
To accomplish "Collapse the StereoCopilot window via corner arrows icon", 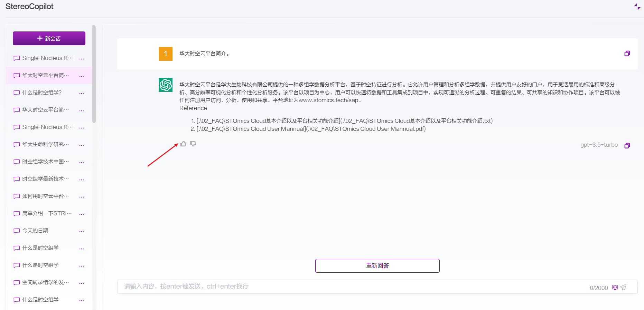I will pos(637,7).
